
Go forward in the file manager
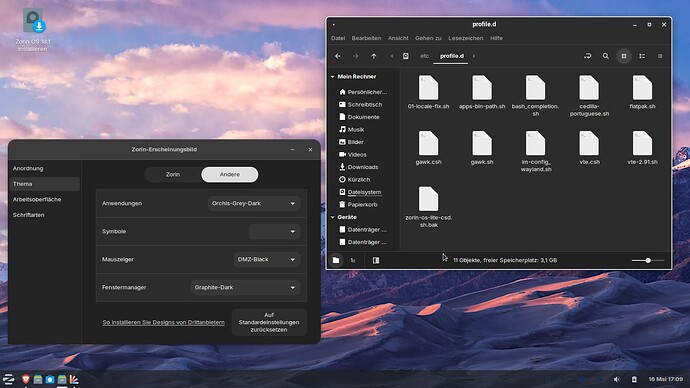pos(356,56)
